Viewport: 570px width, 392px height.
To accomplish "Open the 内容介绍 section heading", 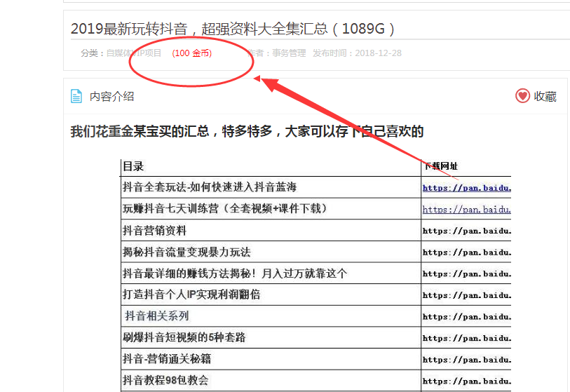I will point(111,96).
